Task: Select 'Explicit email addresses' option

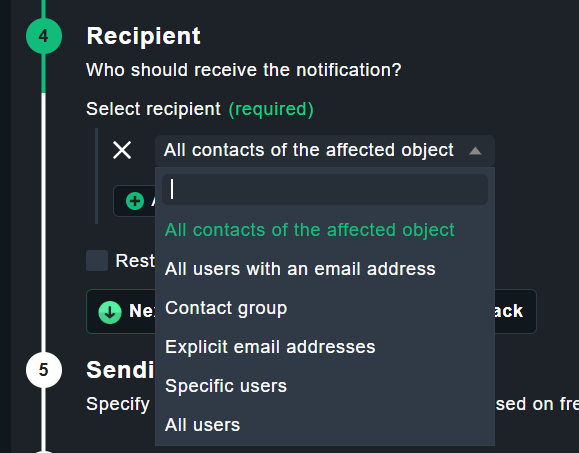Action: [x=270, y=347]
